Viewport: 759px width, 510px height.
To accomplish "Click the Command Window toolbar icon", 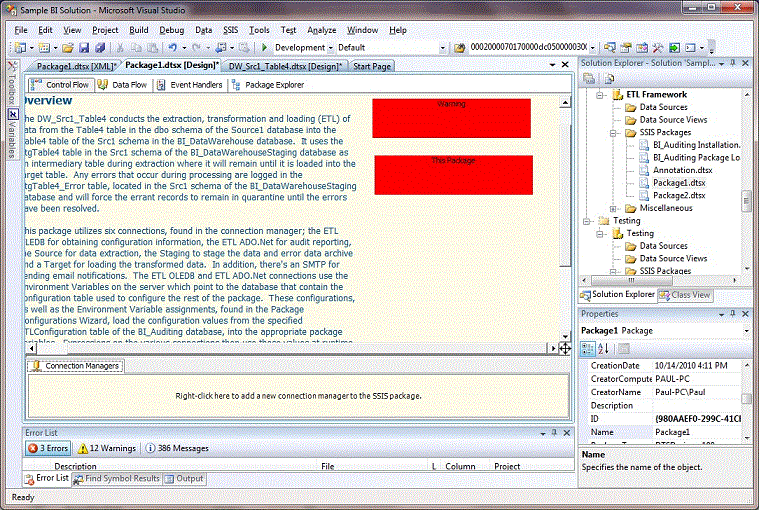I will 690,47.
